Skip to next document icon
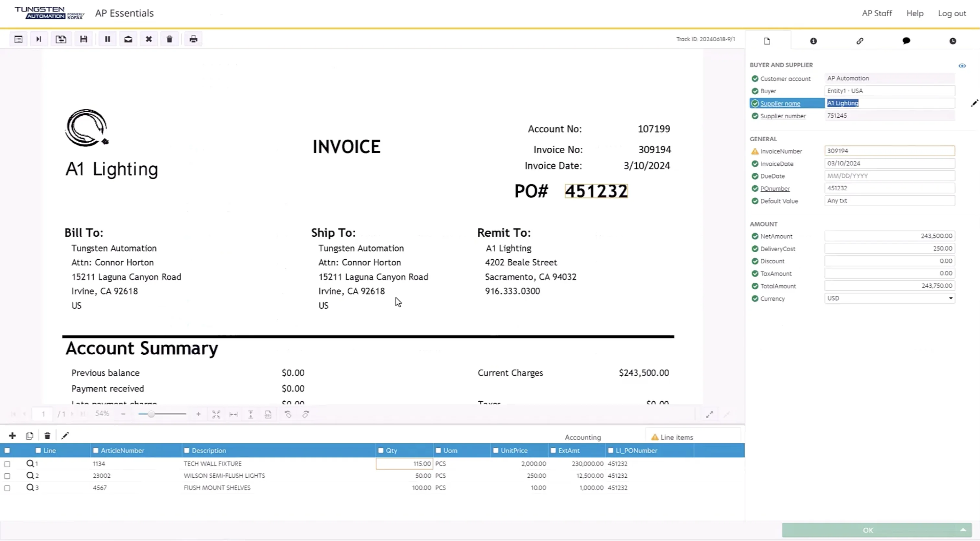980x541 pixels. pos(39,39)
